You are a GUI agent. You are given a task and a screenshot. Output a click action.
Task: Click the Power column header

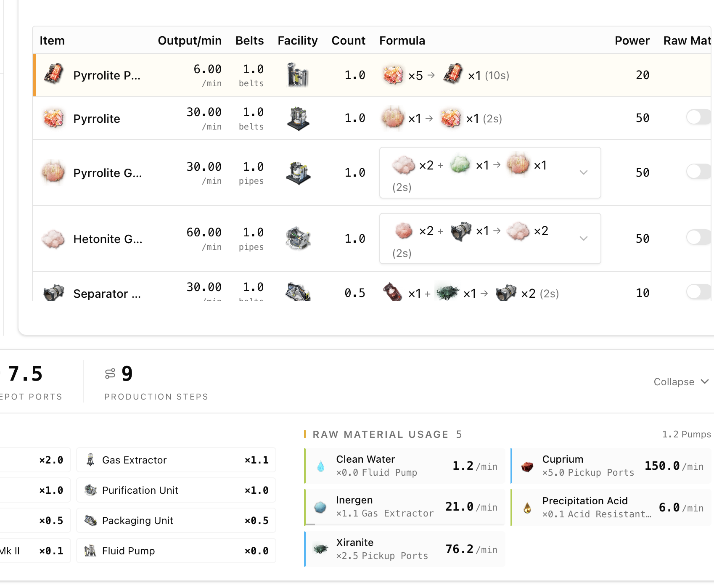[632, 40]
